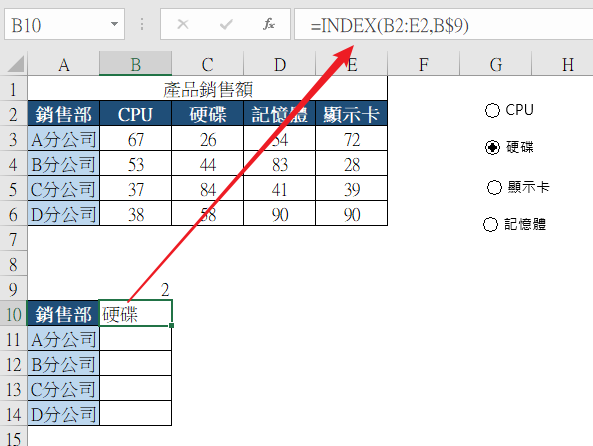The height and width of the screenshot is (446, 593).
Task: Click cell B10 containing 硬碟
Action: point(135,313)
